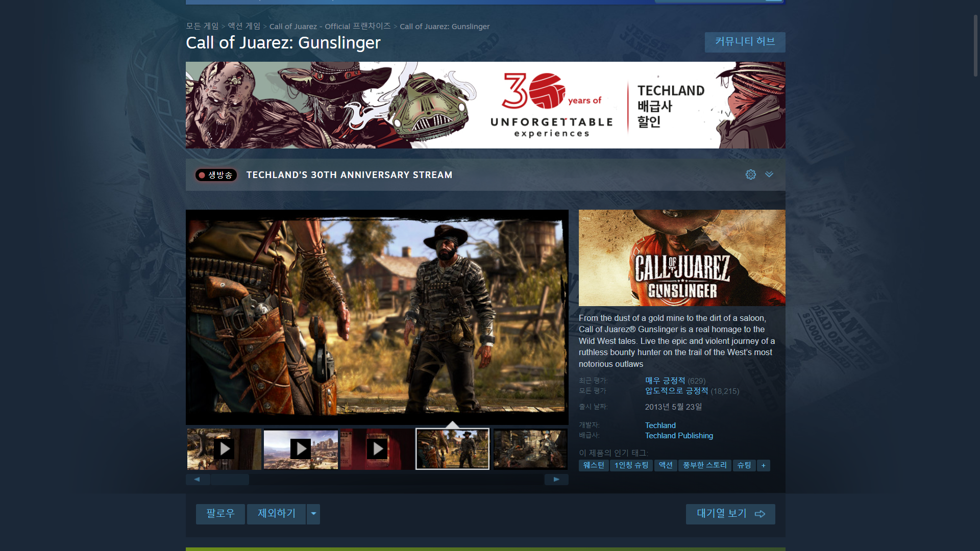This screenshot has width=980, height=551.
Task: Select the last saloon screenshot thumbnail
Action: tap(530, 449)
